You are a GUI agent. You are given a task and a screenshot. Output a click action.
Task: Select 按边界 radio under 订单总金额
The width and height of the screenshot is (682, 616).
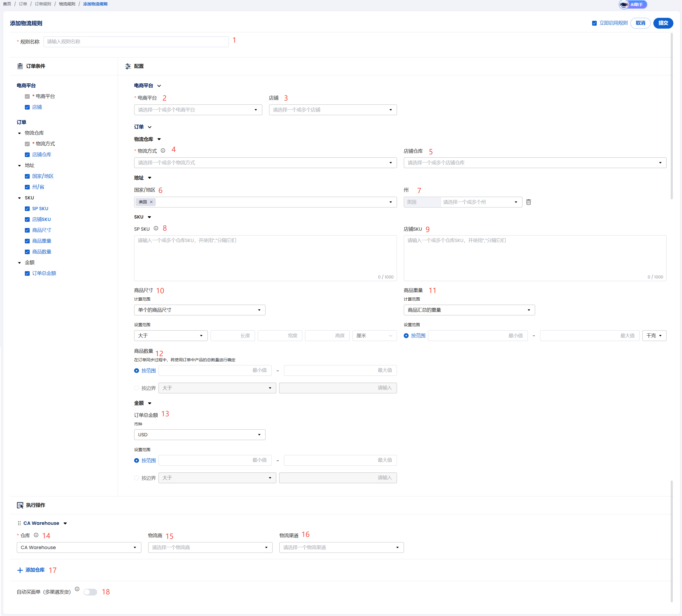click(137, 478)
